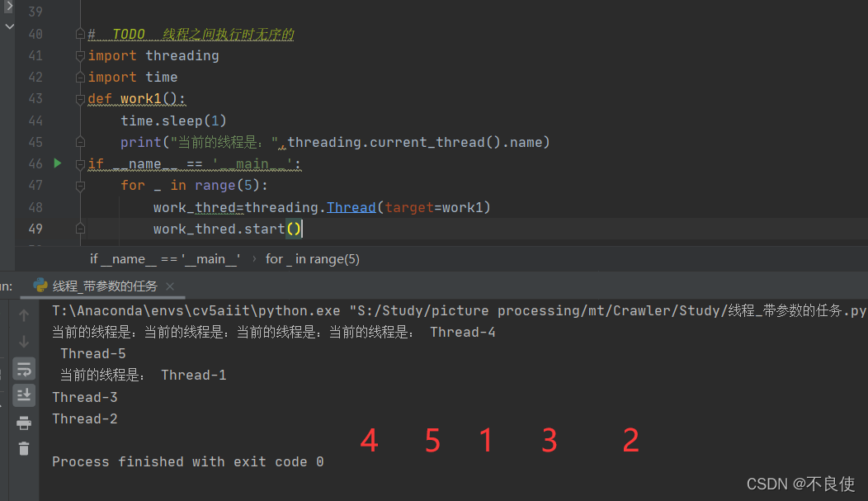Click 'range(5)' in for loop

[227, 186]
